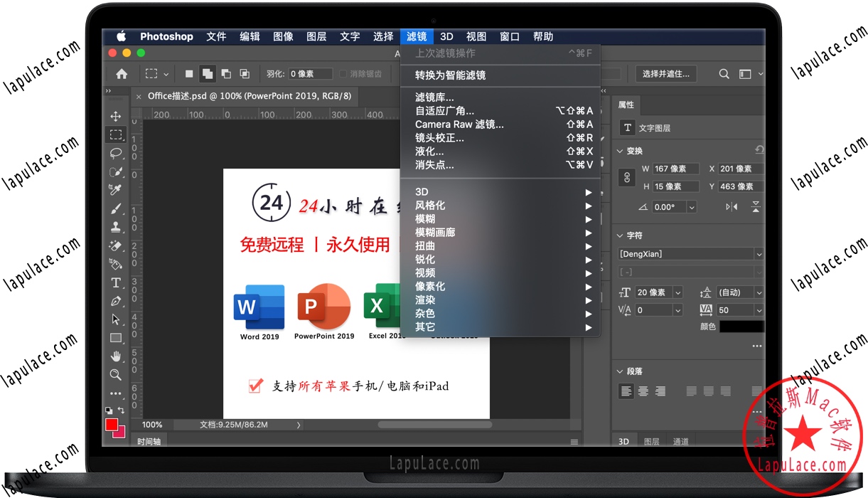Image resolution: width=868 pixels, height=498 pixels.
Task: Open the [DengXian] font family dropdown
Action: click(x=759, y=253)
